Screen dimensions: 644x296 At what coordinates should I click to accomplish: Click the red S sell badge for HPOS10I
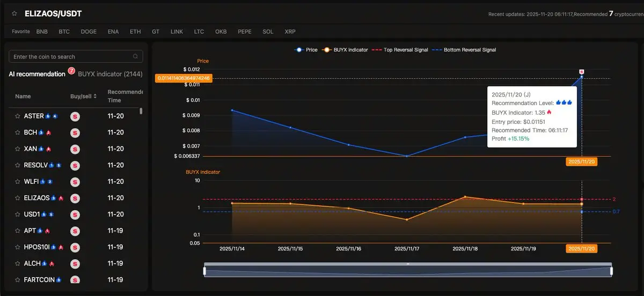pyautogui.click(x=75, y=247)
